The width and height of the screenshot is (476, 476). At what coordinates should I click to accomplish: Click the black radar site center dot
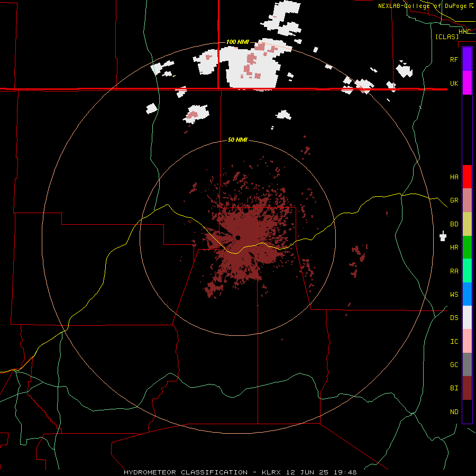tap(237, 237)
